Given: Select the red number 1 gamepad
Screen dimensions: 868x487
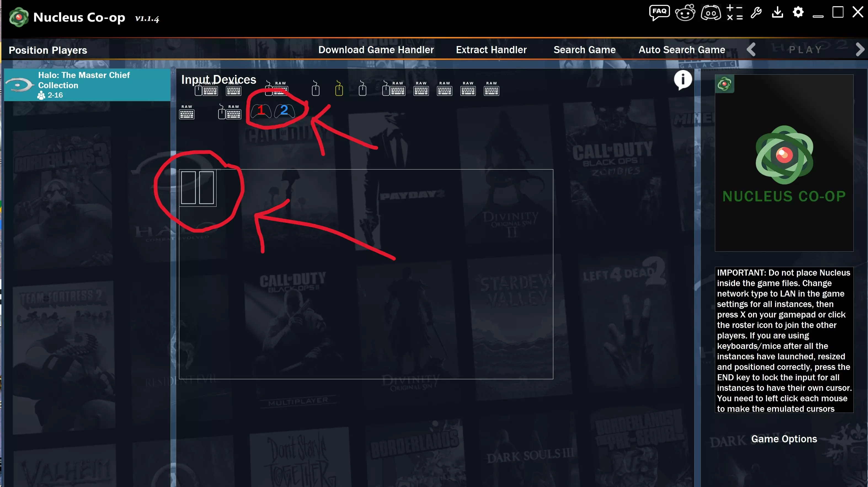Looking at the screenshot, I should 261,111.
